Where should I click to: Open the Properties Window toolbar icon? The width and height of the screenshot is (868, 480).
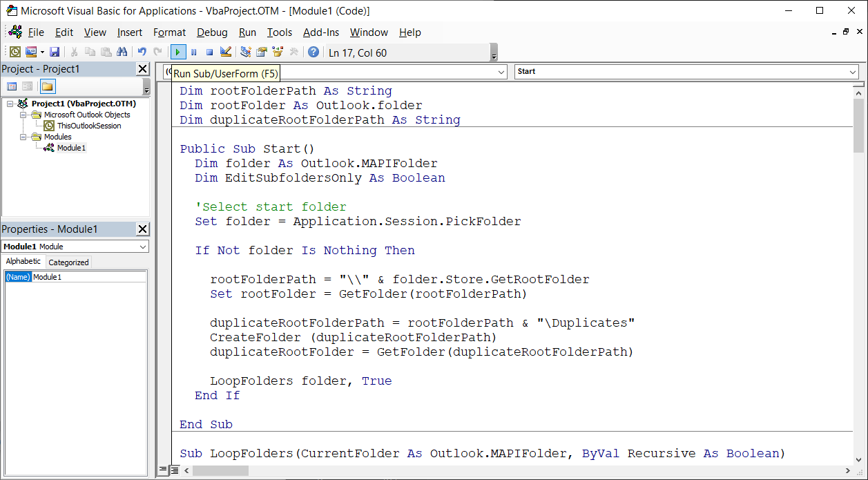262,52
